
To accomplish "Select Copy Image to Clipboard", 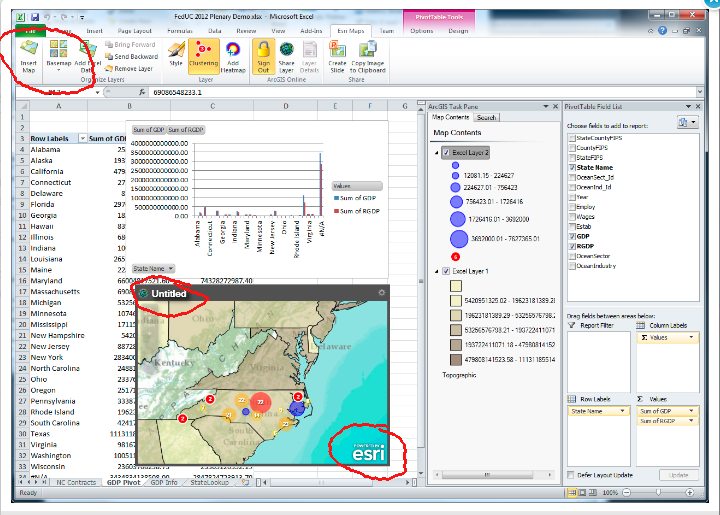I will pyautogui.click(x=367, y=57).
